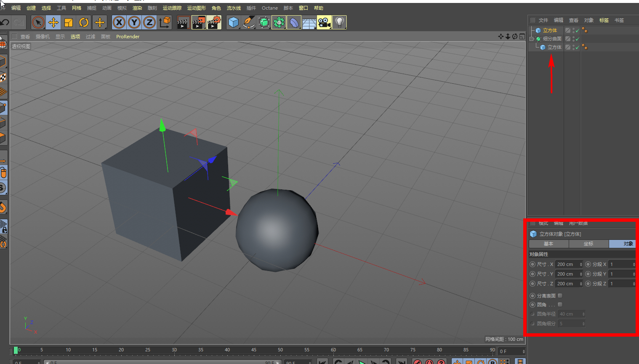Select 细分曲面 object in object manager
The width and height of the screenshot is (639, 364).
point(552,39)
